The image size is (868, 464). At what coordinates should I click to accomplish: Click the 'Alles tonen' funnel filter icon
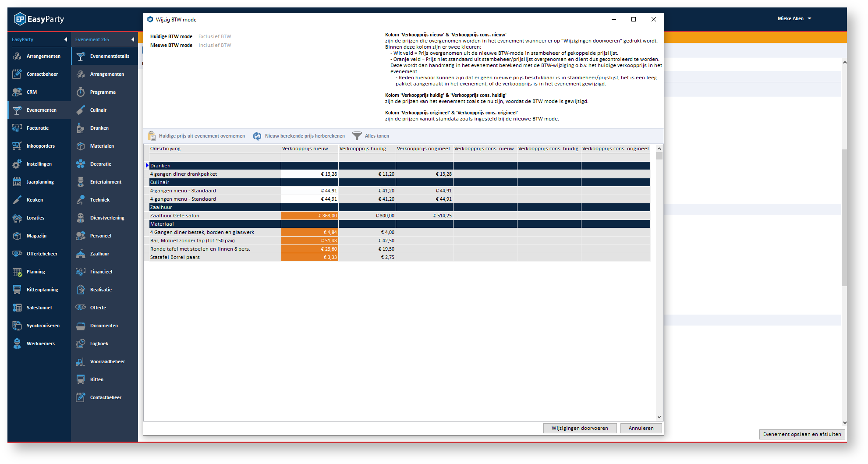[x=357, y=136]
